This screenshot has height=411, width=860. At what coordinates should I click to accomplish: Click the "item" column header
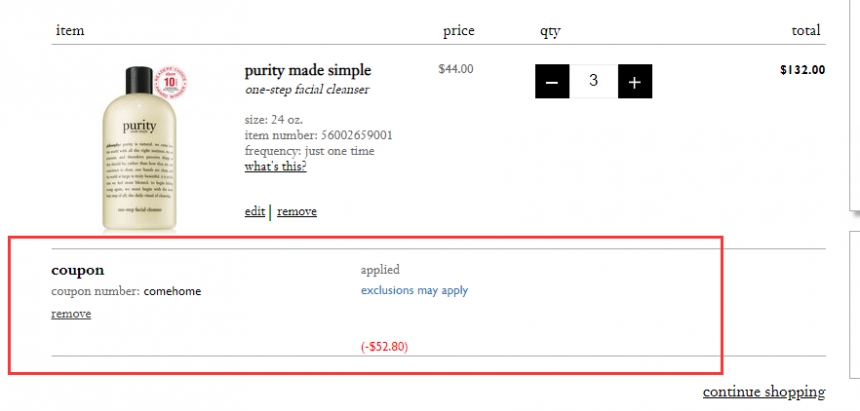click(x=70, y=31)
